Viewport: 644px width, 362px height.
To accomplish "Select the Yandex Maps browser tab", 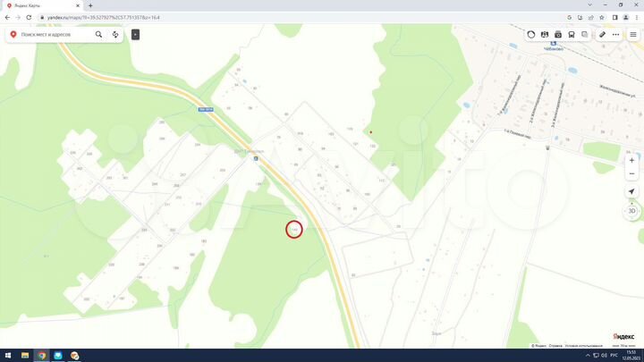I will click(43, 5).
